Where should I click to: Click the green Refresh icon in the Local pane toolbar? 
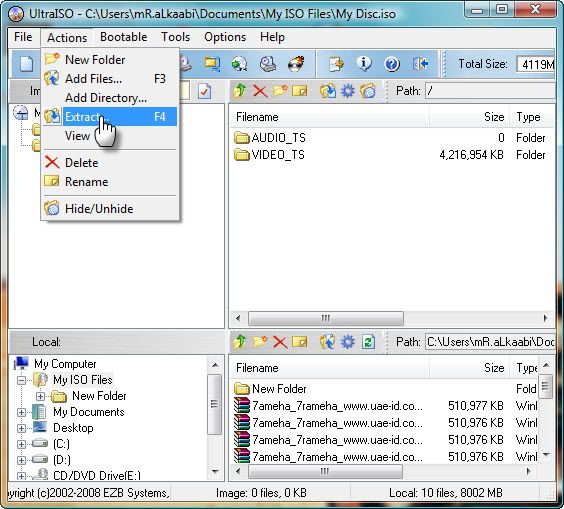click(x=368, y=342)
